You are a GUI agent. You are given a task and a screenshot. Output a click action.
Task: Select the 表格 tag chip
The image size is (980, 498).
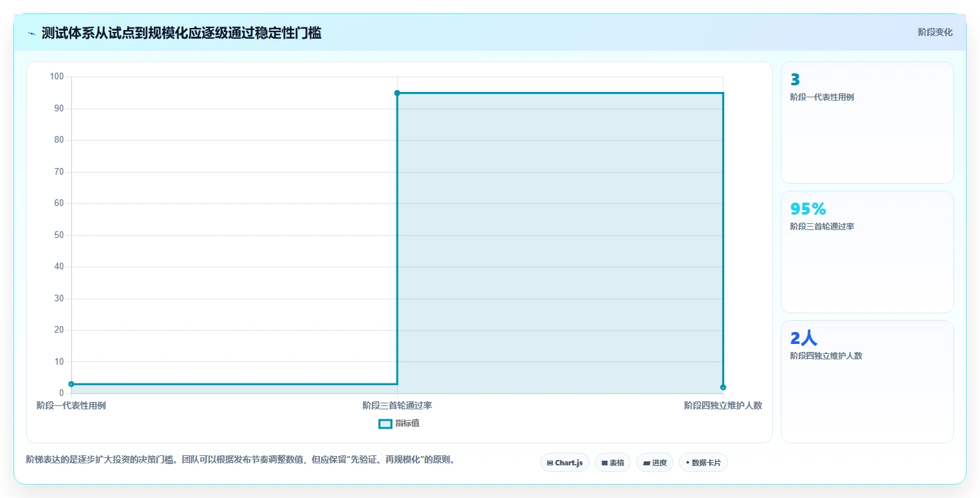tap(613, 463)
